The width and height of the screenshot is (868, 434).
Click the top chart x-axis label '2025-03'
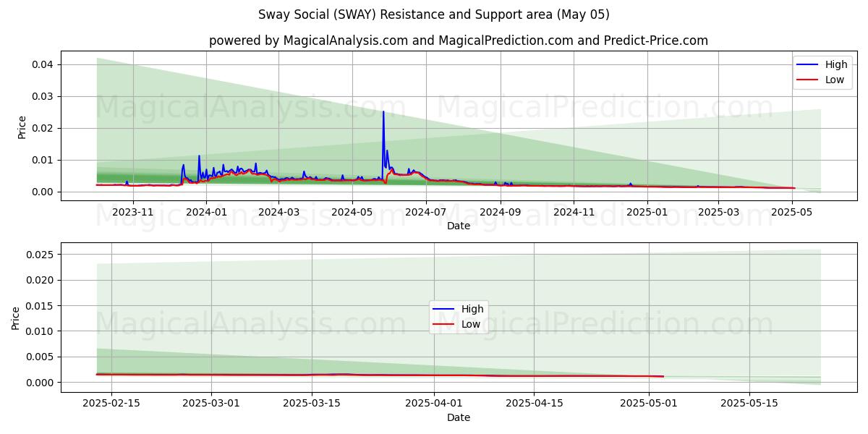[x=718, y=212]
